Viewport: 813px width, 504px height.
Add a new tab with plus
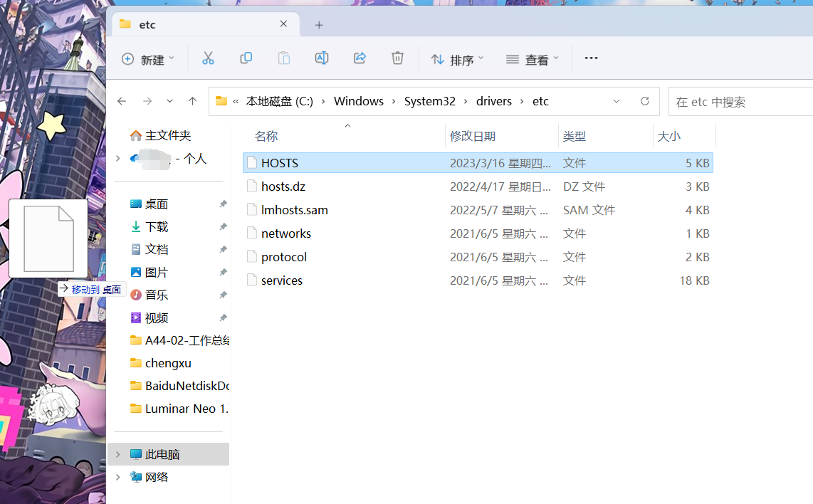(x=319, y=25)
